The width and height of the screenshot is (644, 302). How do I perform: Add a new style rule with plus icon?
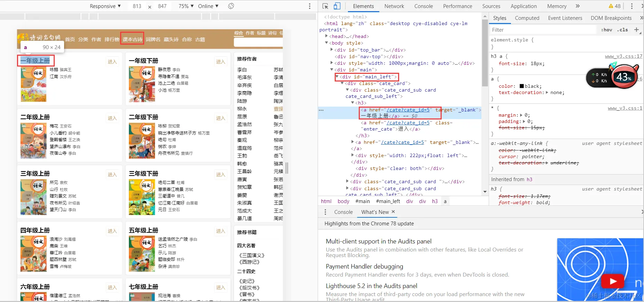(636, 30)
